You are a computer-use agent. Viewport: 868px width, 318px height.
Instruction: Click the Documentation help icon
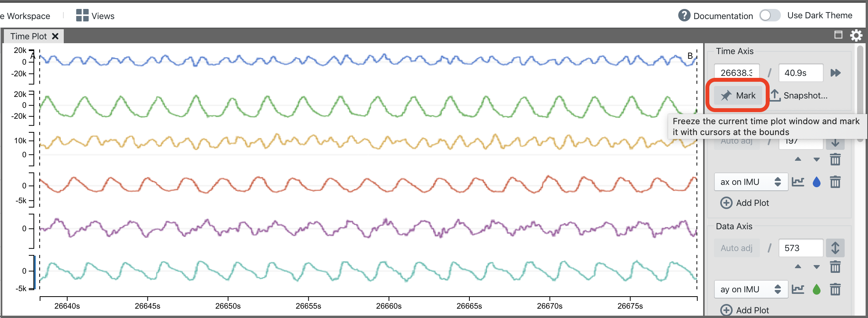[x=684, y=16]
